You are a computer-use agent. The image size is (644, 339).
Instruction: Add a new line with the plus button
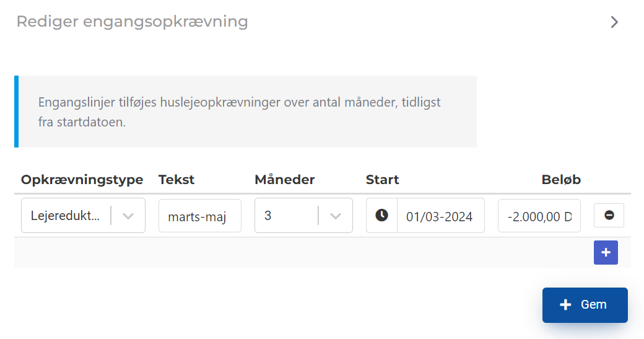coord(606,252)
